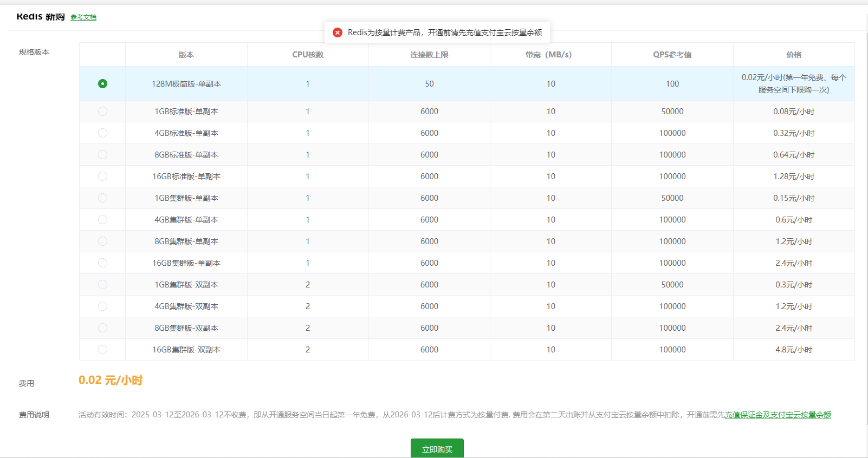Click the 0.6元/小时 price cell
868x458 pixels.
794,220
